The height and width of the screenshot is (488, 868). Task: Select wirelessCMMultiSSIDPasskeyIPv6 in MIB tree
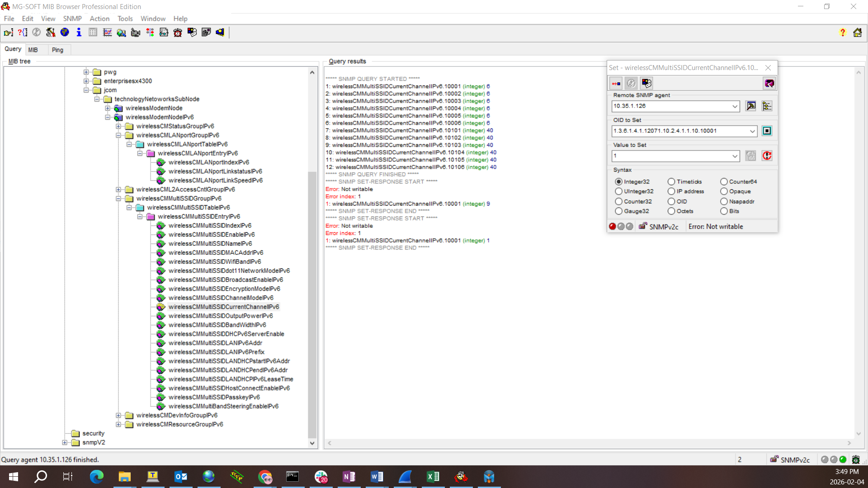pyautogui.click(x=214, y=397)
